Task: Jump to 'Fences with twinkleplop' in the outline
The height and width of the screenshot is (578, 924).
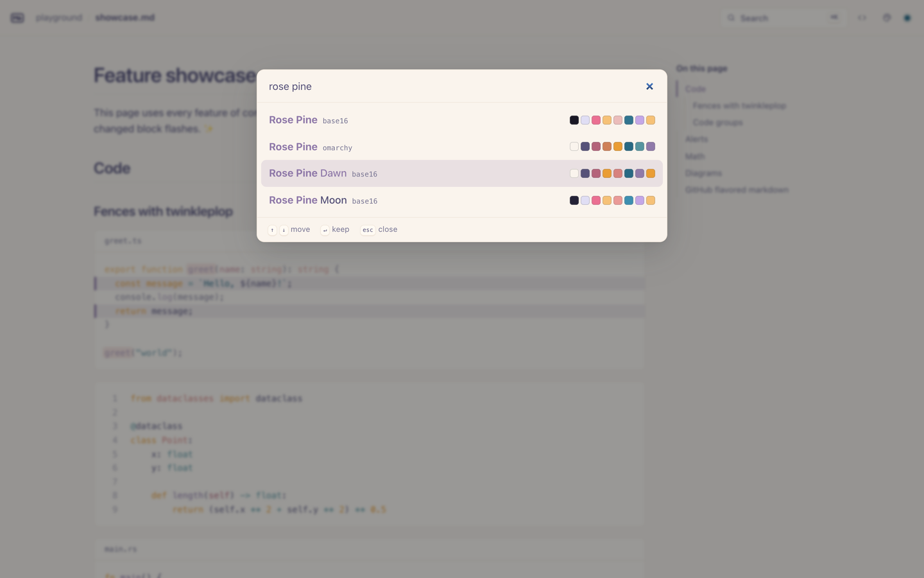Action: pyautogui.click(x=739, y=105)
